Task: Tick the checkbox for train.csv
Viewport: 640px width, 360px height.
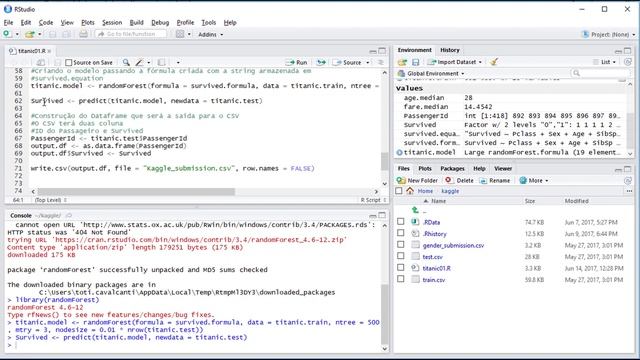Action: tap(401, 279)
